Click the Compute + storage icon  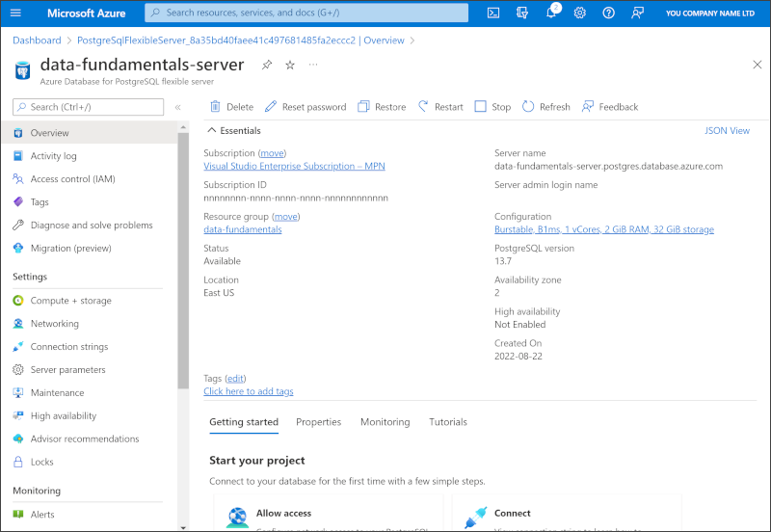click(18, 301)
